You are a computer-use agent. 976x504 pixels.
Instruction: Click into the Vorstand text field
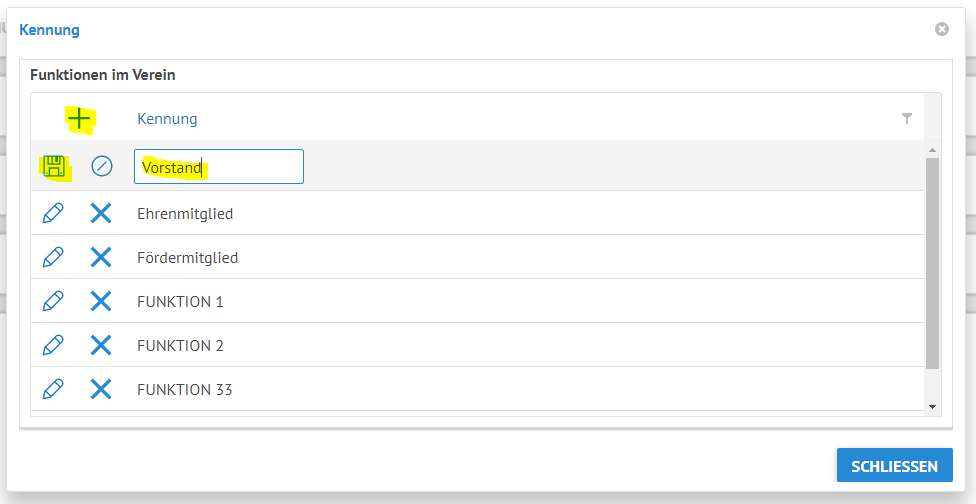[x=219, y=166]
